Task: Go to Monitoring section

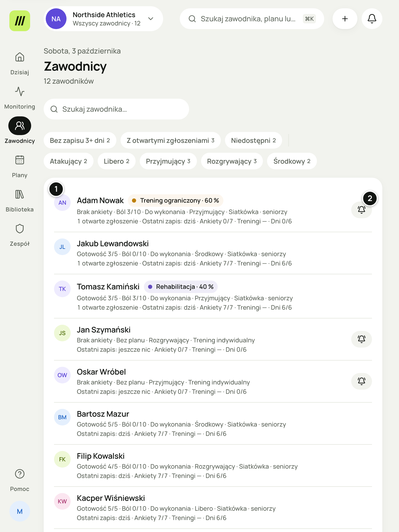Action: [x=20, y=98]
